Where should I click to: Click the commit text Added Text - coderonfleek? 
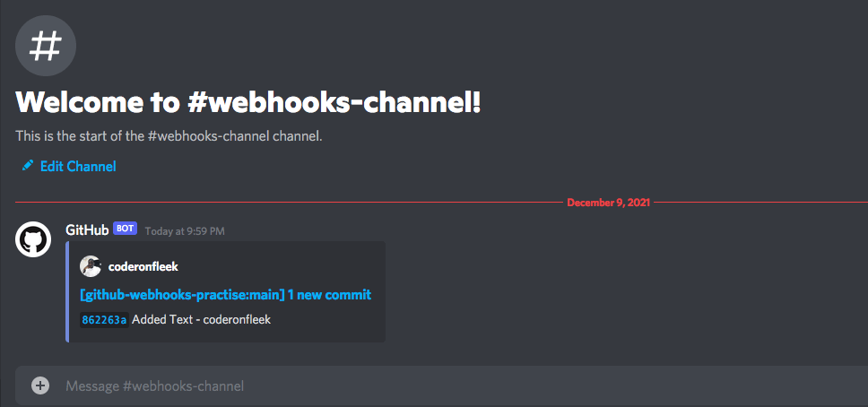[x=202, y=319]
